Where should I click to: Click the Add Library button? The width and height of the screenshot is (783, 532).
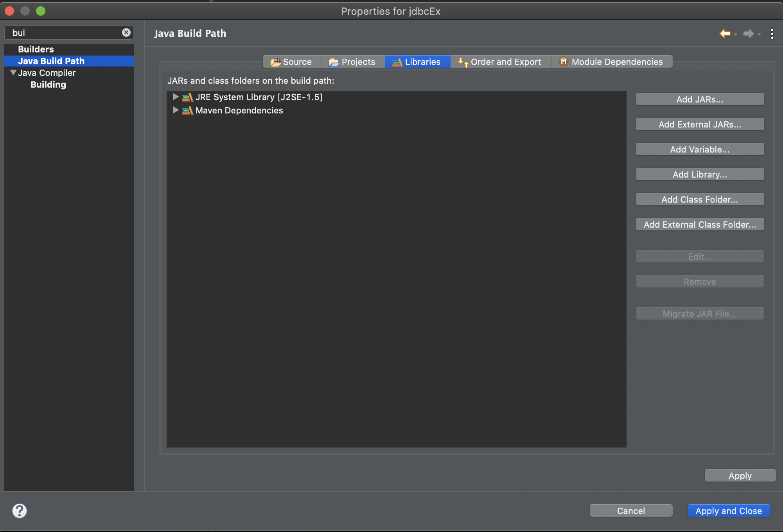[x=699, y=174]
